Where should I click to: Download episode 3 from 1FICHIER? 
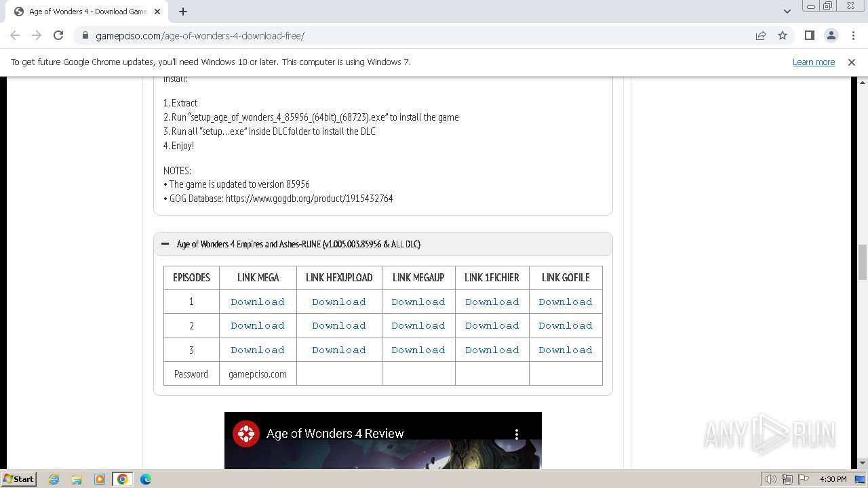tap(492, 350)
